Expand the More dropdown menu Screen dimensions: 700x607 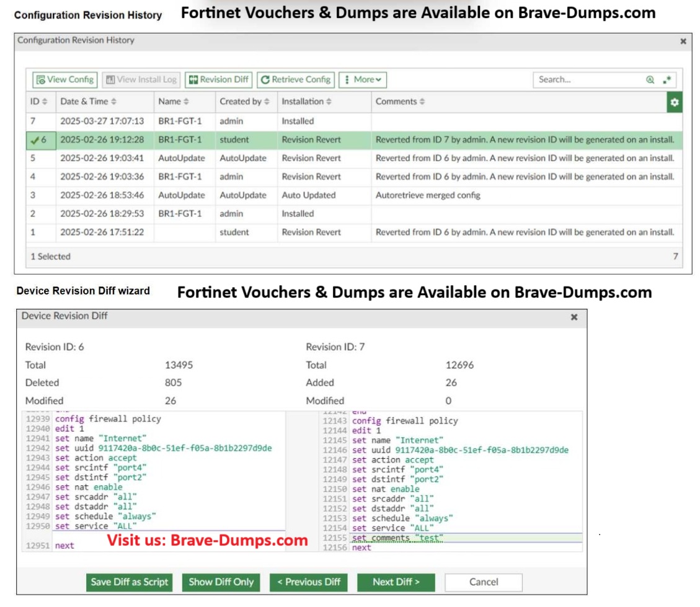[x=363, y=79]
